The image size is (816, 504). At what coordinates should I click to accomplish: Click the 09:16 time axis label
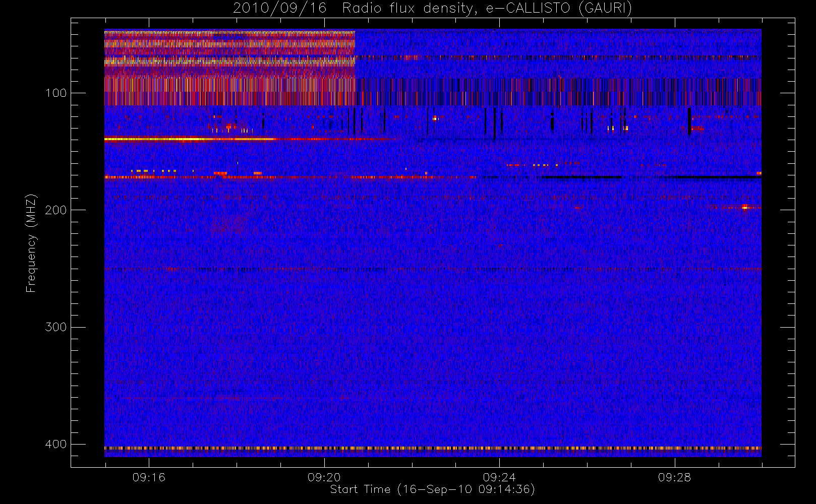tap(149, 477)
